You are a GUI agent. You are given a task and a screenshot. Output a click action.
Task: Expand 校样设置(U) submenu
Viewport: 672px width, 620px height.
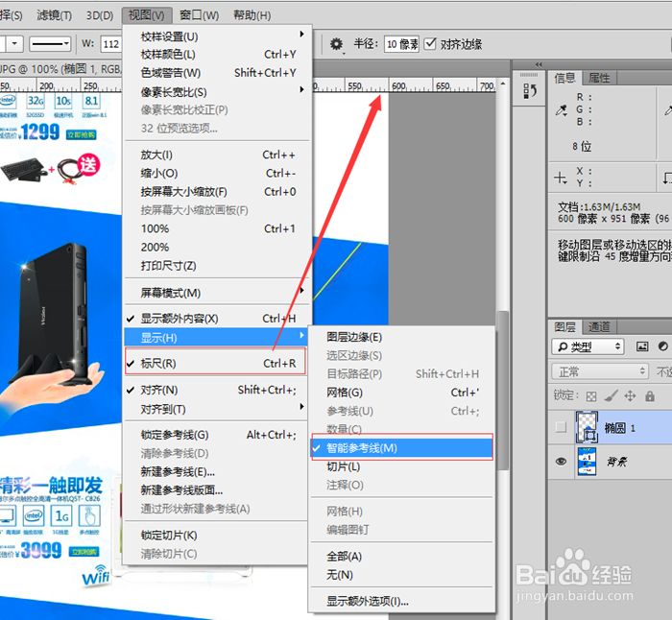click(x=215, y=36)
